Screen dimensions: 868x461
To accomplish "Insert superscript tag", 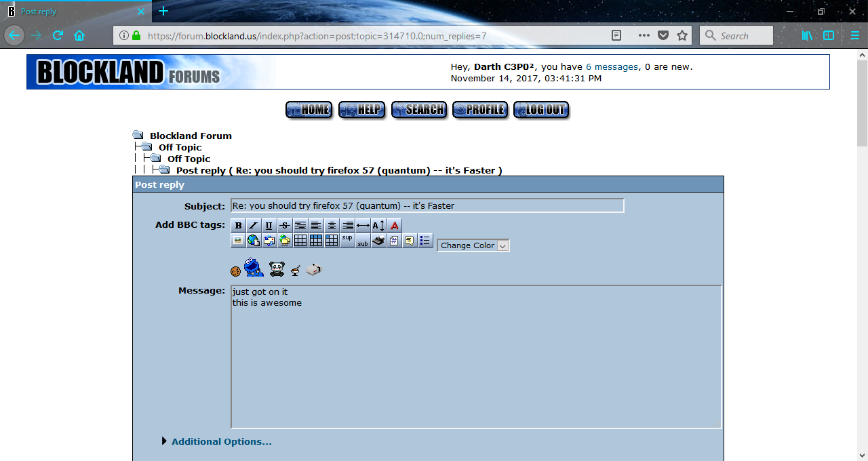I will tap(347, 241).
